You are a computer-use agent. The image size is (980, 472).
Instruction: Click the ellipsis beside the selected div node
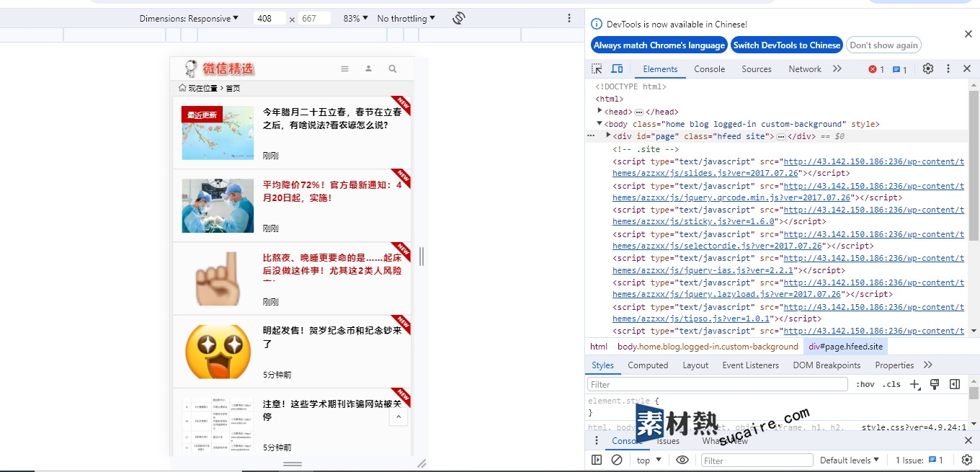pyautogui.click(x=780, y=136)
